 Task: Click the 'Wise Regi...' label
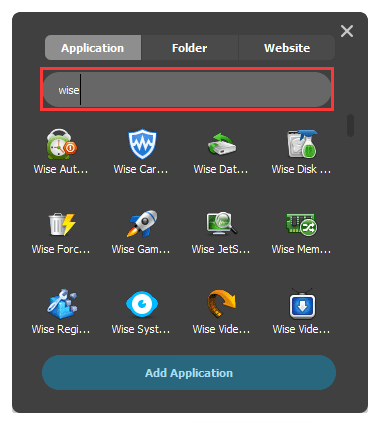click(61, 329)
